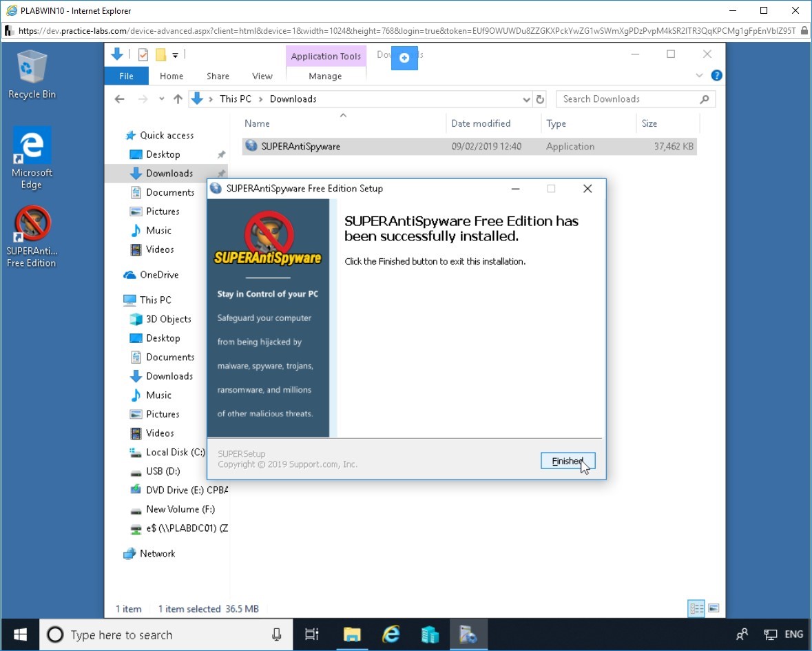This screenshot has height=651, width=812.
Task: Open SUPERAntiSpyware Free Edition desktop shortcut
Action: pos(32,237)
